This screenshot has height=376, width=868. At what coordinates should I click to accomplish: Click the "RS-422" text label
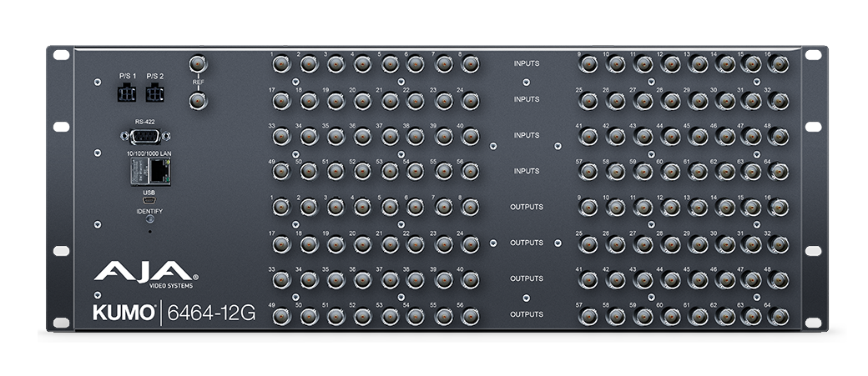click(x=145, y=121)
